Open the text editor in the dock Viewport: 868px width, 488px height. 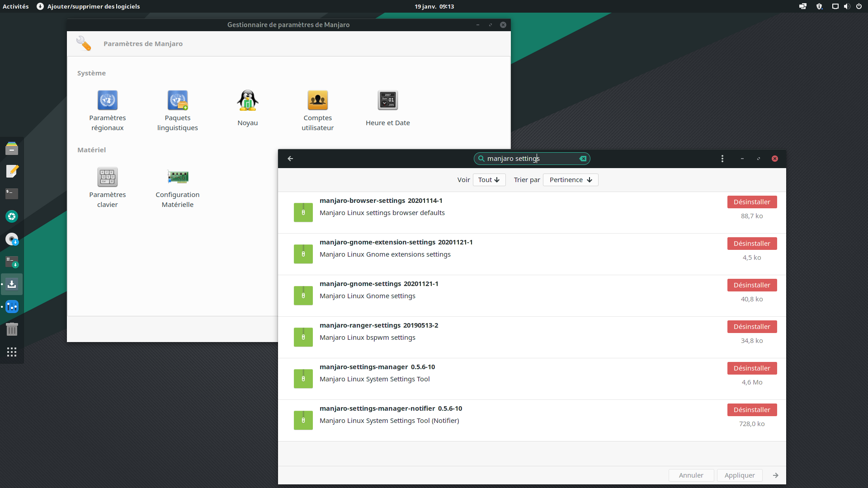pos(12,171)
